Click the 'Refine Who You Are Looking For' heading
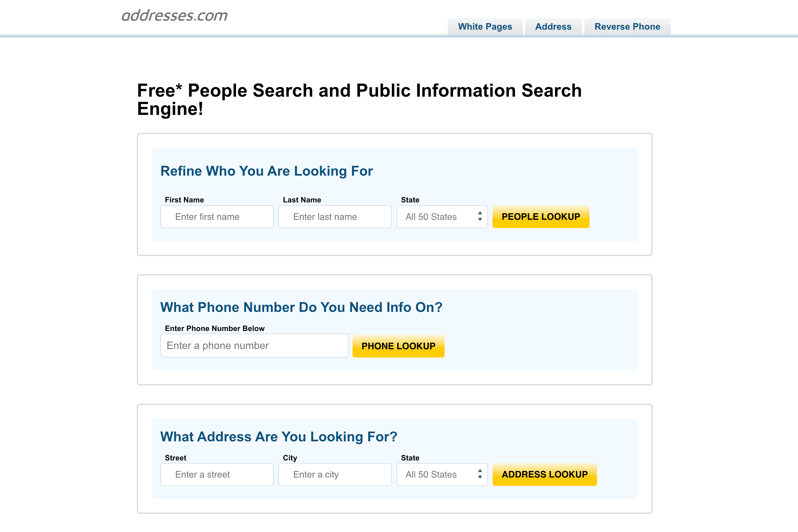This screenshot has width=798, height=532. coord(266,171)
